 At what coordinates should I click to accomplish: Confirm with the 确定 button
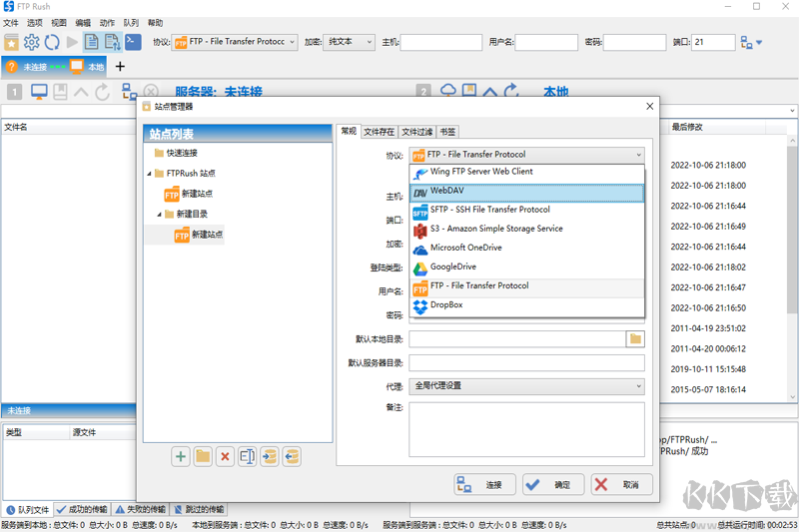(553, 485)
